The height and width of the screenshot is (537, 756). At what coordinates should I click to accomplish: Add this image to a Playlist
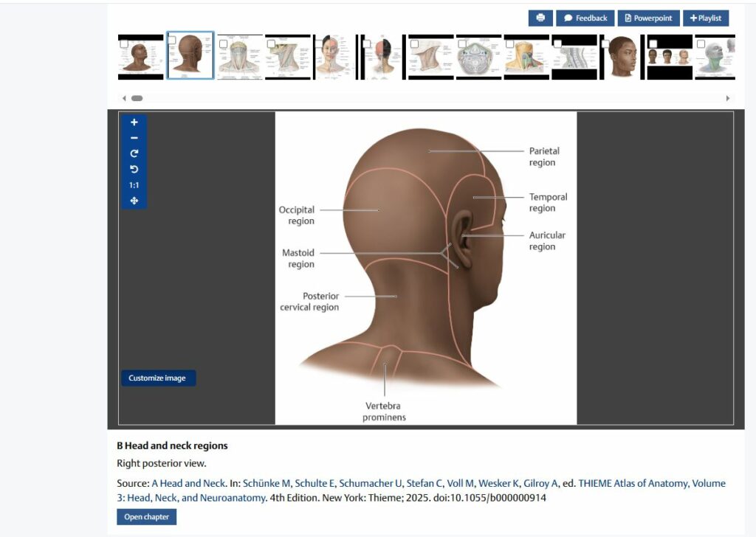tap(705, 18)
